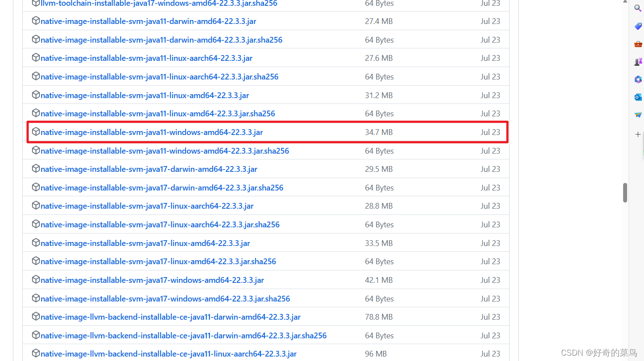
Task: Download native-image-installable-svm-java17-linux-amd64-22.3.3.jar
Action: coord(145,243)
